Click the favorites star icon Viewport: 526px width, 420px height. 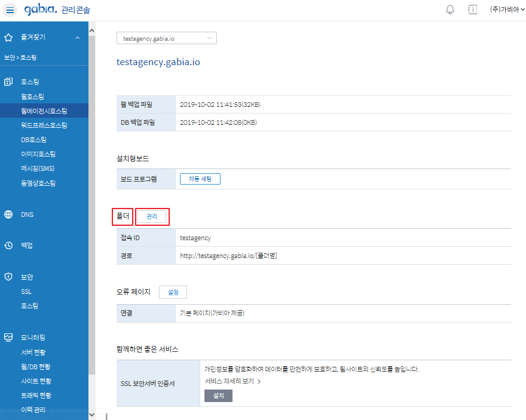8,38
